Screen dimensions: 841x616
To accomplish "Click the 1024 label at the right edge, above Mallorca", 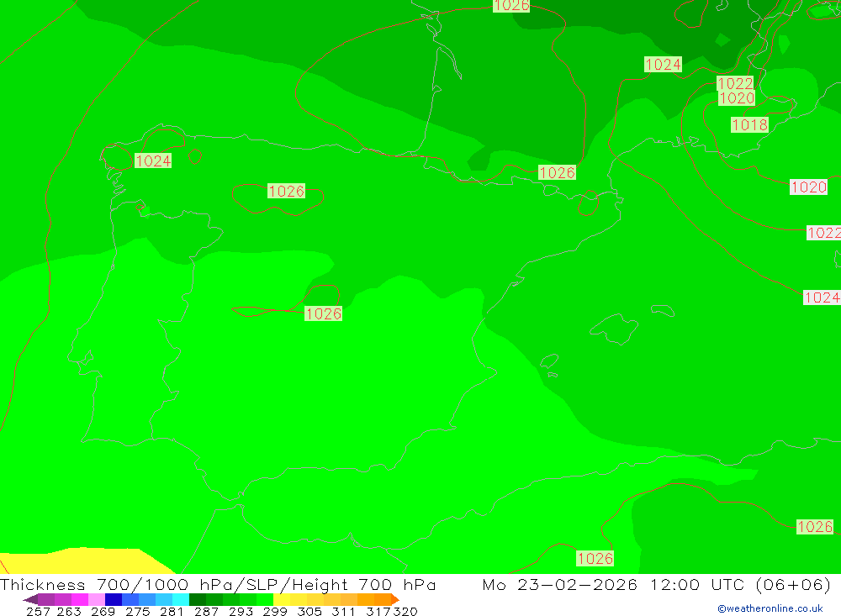I will pyautogui.click(x=822, y=297).
